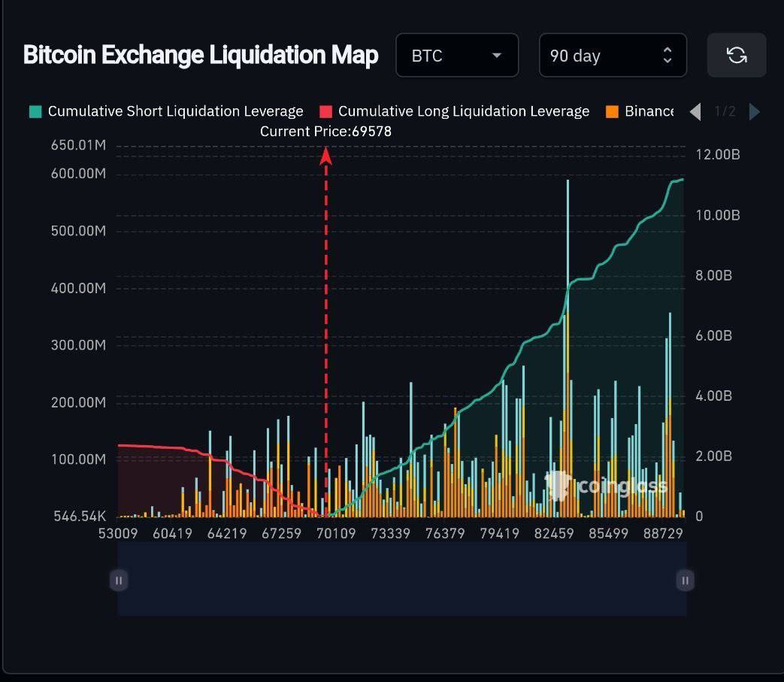Toggle the Binance series legend label
Screen dimensions: 784x682
pos(649,111)
